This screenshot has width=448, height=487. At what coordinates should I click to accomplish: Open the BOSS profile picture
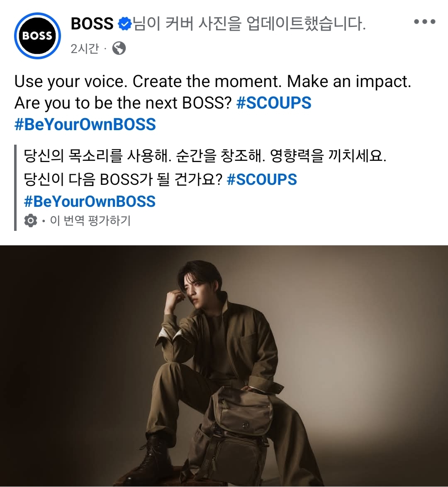(37, 36)
